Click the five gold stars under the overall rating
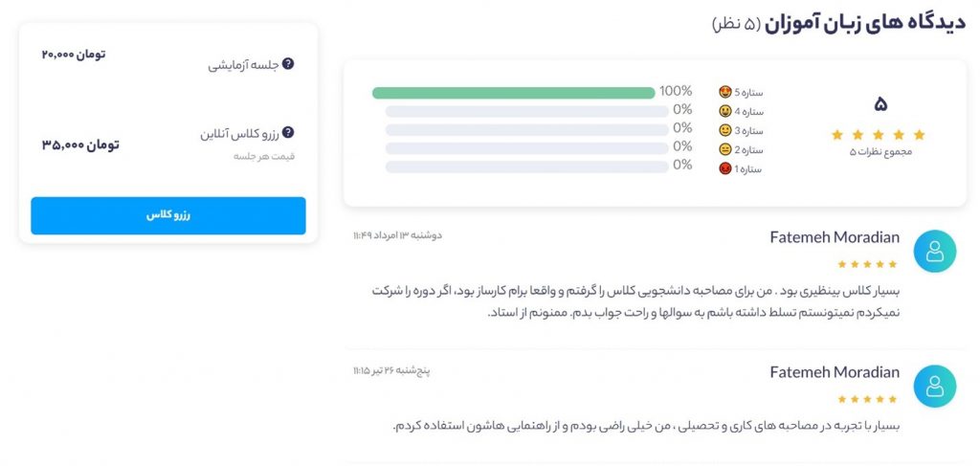 [x=879, y=135]
